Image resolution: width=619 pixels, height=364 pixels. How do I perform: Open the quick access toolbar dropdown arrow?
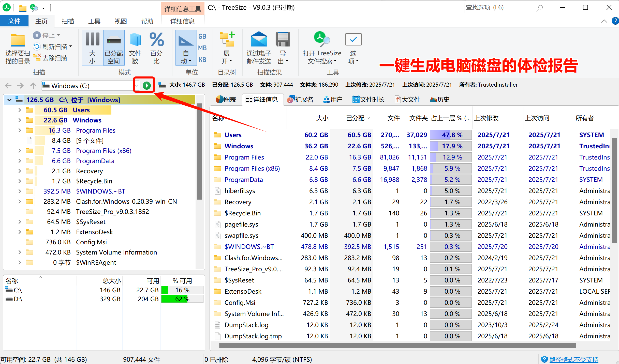[x=43, y=8]
